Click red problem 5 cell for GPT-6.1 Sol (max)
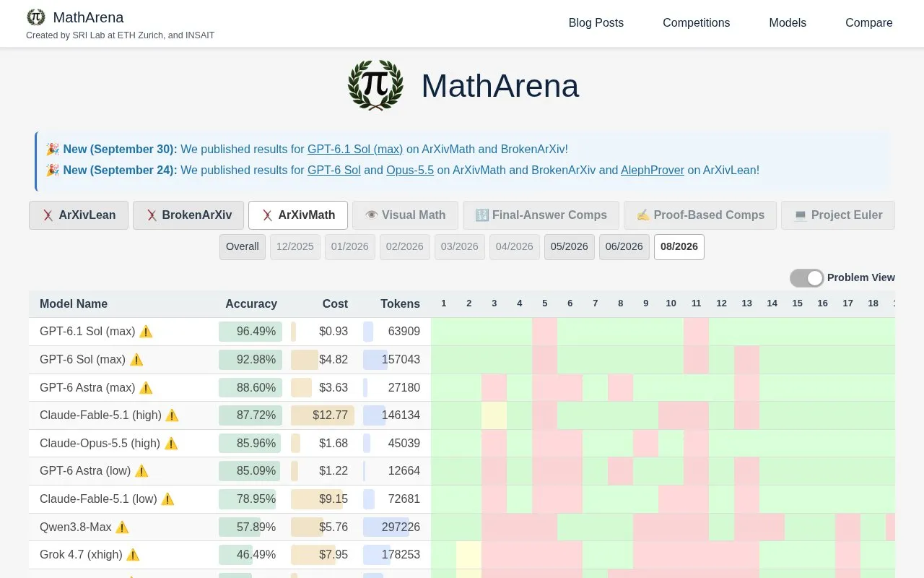 [x=545, y=332]
